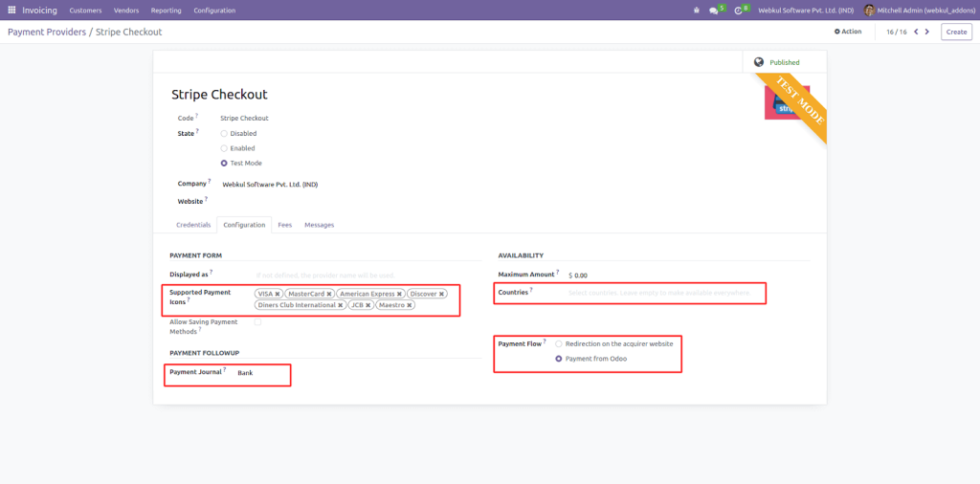Screen dimensions: 980x484
Task: Click the Countries selection field
Action: coord(665,293)
